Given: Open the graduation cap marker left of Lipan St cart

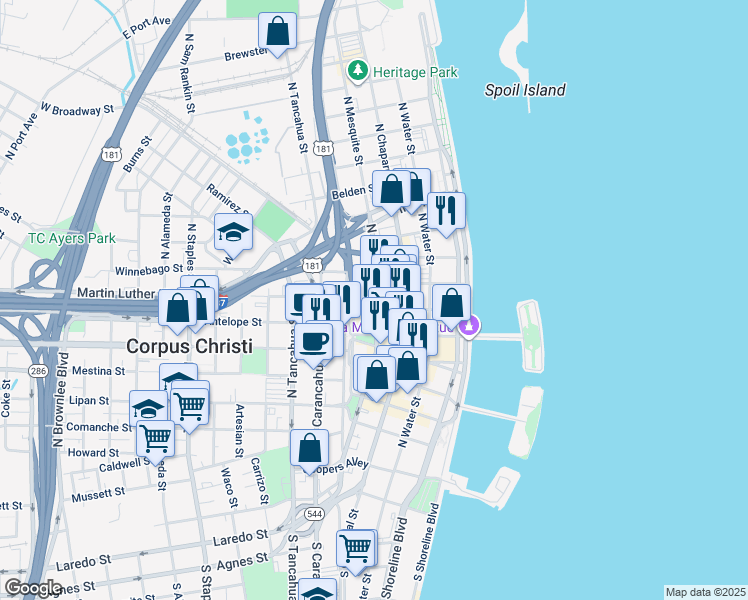Looking at the screenshot, I should (148, 406).
